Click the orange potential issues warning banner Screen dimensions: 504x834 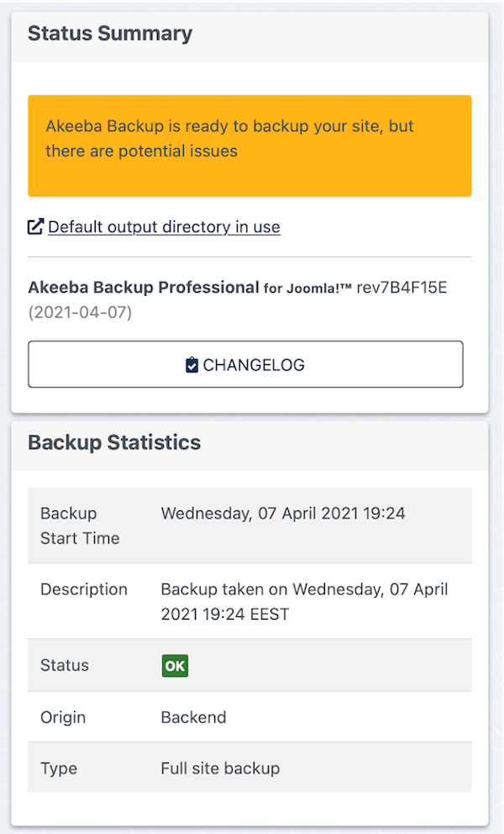pyautogui.click(x=249, y=145)
